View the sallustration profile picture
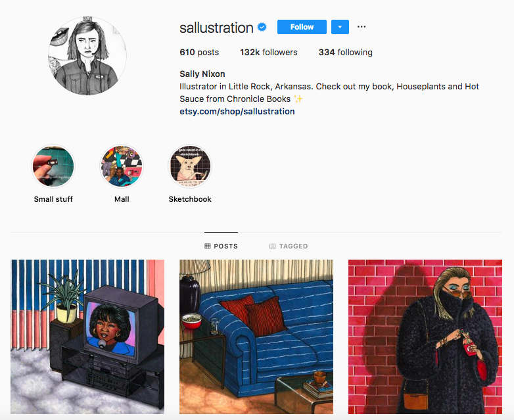Image resolution: width=514 pixels, height=420 pixels. tap(87, 56)
